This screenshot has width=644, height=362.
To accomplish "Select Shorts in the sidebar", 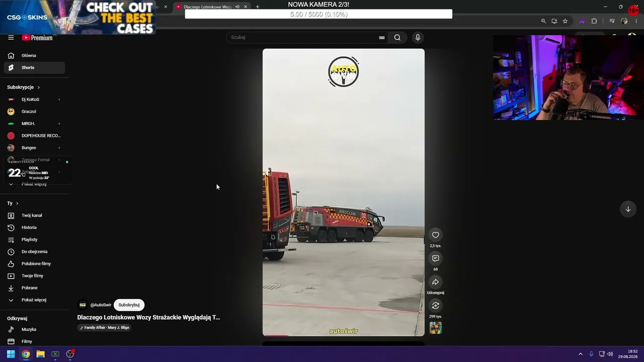I will pyautogui.click(x=34, y=67).
